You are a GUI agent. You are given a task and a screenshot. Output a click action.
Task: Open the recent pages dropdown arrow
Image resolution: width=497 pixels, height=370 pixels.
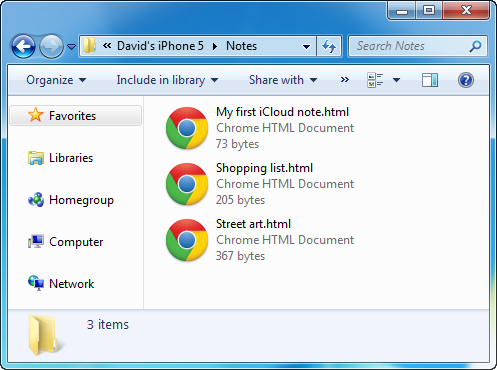72,47
